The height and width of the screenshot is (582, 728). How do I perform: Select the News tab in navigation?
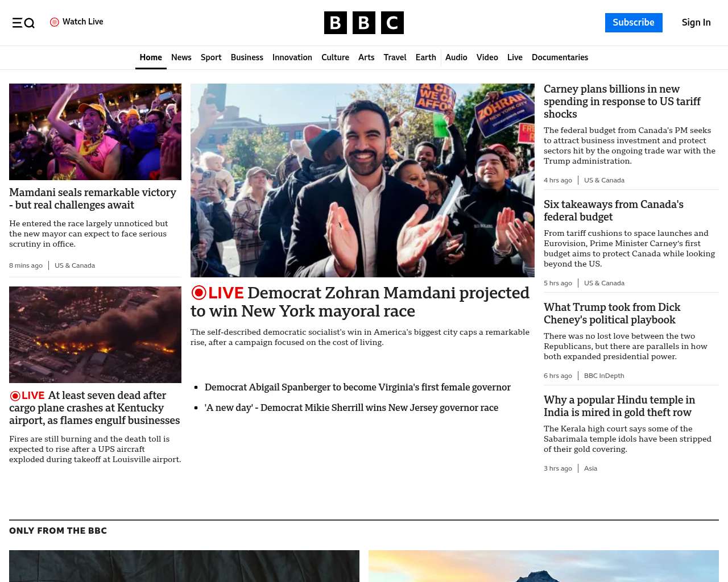point(181,57)
